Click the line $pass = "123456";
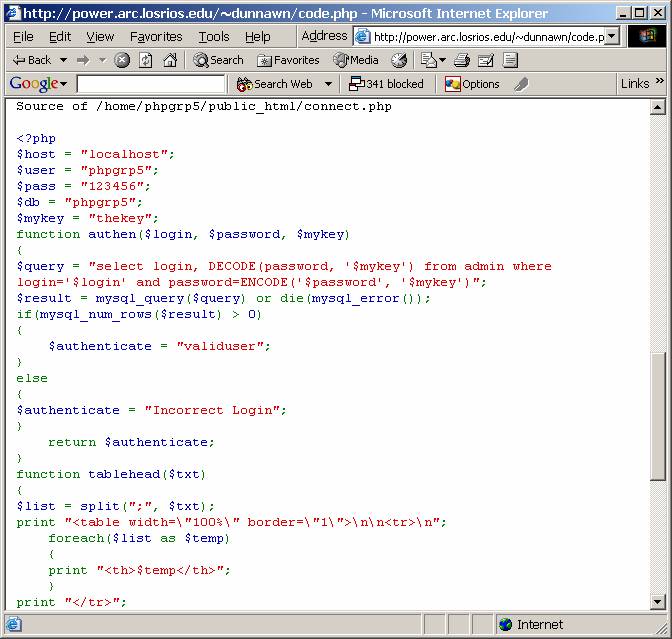Image resolution: width=672 pixels, height=639 pixels. pos(84,186)
